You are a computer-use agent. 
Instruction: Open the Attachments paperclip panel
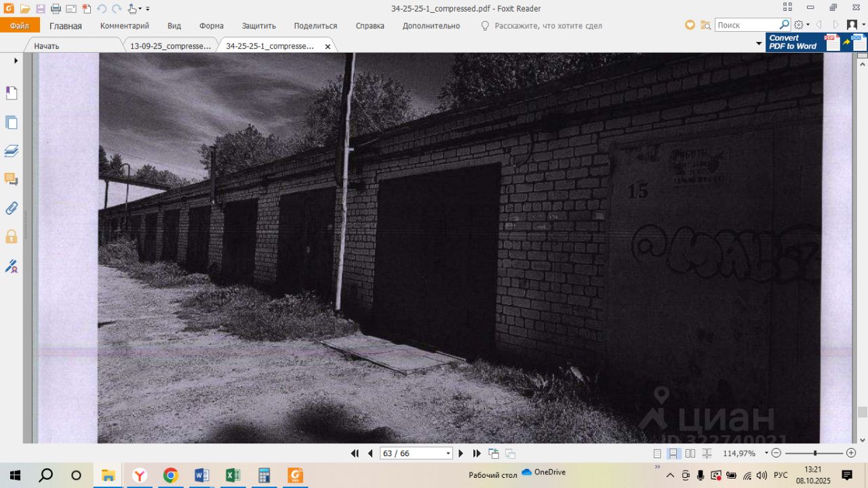(x=12, y=208)
